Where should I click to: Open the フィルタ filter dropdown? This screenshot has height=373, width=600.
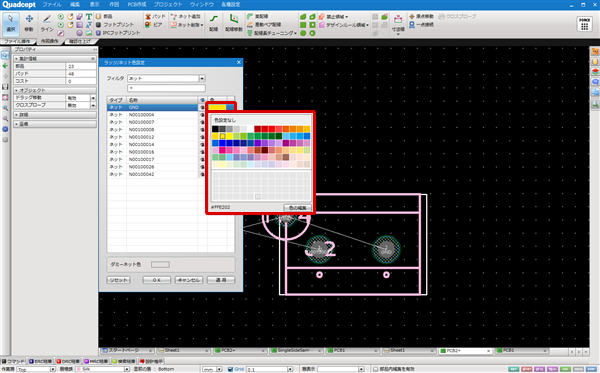202,78
